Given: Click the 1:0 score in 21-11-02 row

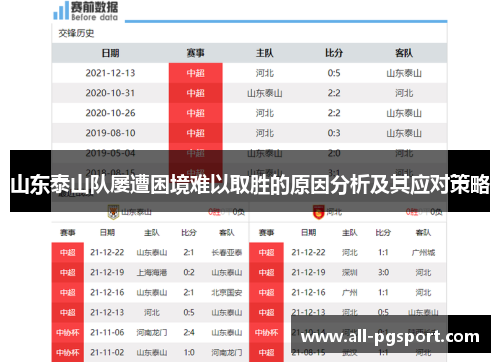Looking at the screenshot, I should [x=189, y=353].
